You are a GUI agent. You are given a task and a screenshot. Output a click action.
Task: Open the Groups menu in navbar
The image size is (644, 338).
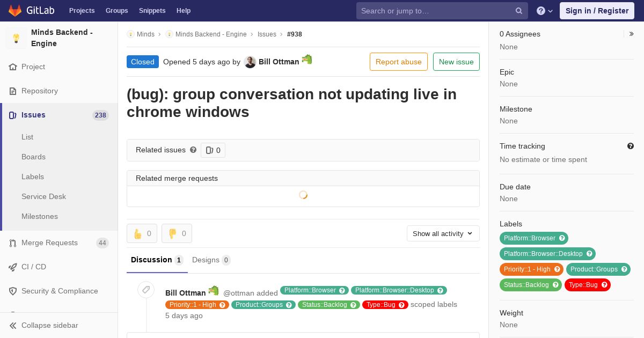point(117,11)
